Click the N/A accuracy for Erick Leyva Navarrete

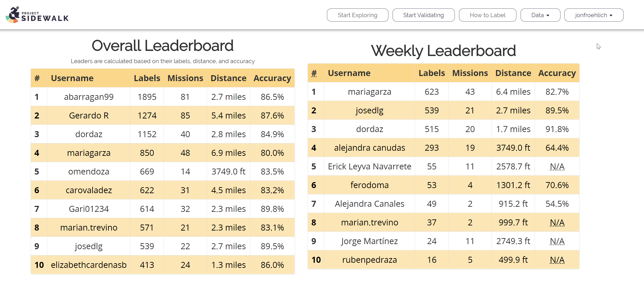(557, 166)
